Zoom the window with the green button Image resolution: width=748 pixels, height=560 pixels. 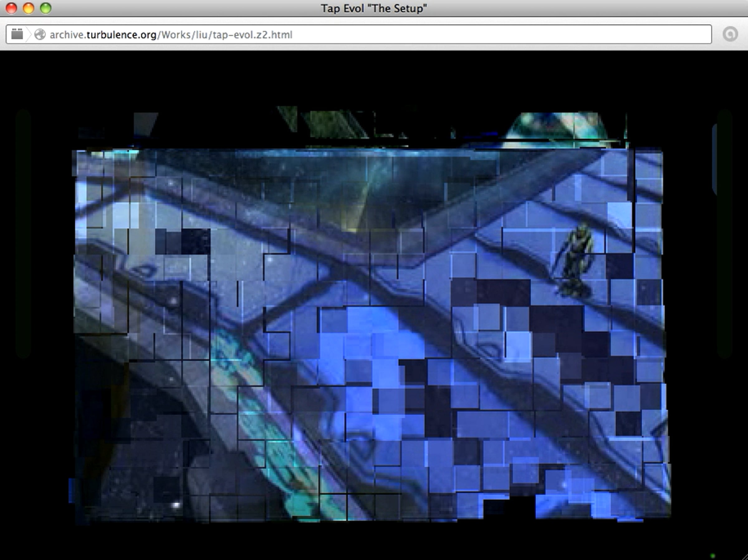[46, 8]
